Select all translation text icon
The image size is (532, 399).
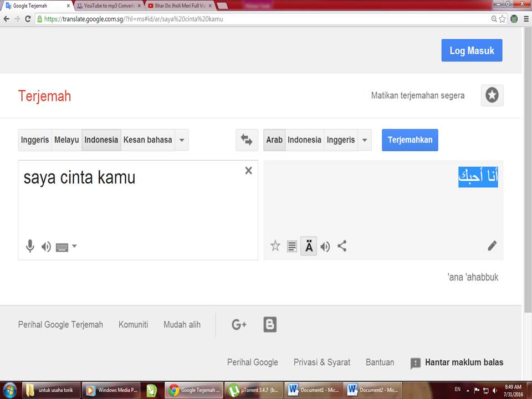[292, 246]
